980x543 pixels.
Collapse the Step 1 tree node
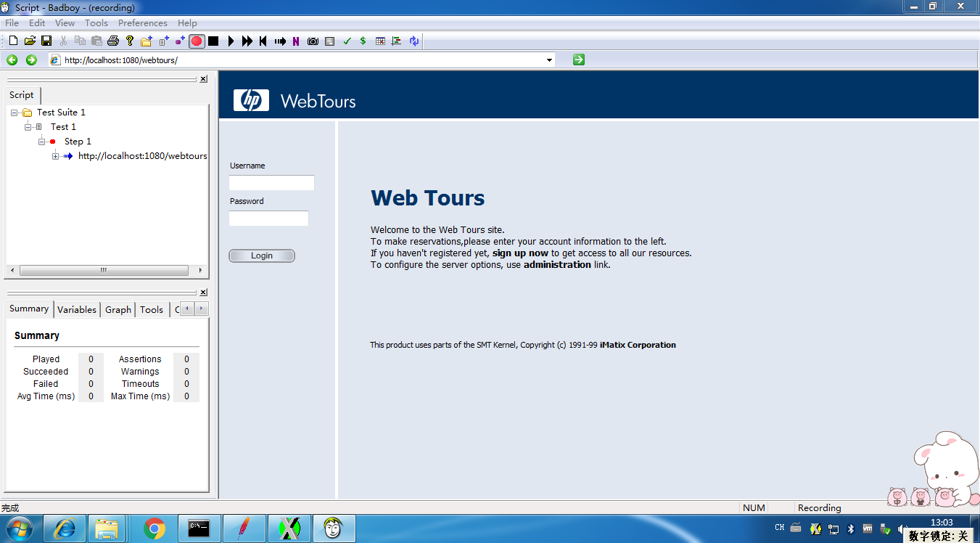point(42,142)
